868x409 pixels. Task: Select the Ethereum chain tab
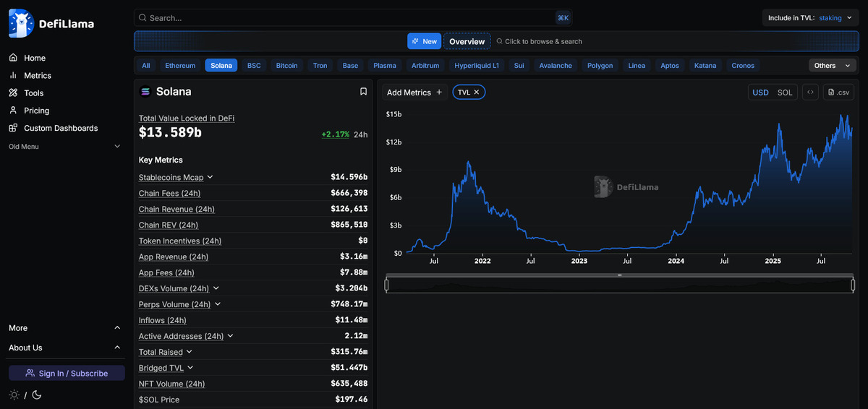click(180, 66)
